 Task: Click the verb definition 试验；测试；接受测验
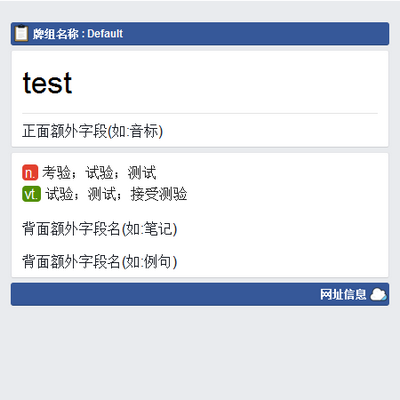point(116,194)
